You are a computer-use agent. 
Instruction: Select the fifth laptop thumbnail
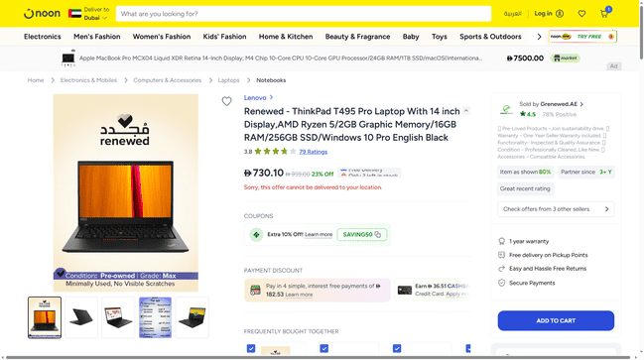pos(193,317)
